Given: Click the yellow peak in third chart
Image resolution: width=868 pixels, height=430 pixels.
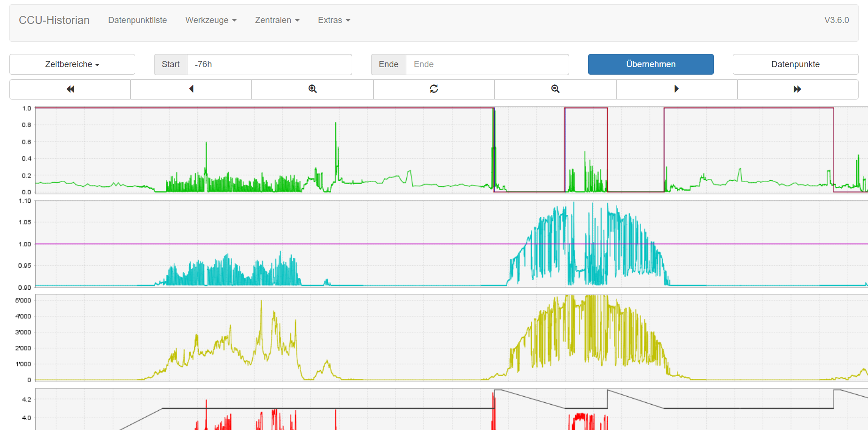Looking at the screenshot, I should click(x=261, y=303).
